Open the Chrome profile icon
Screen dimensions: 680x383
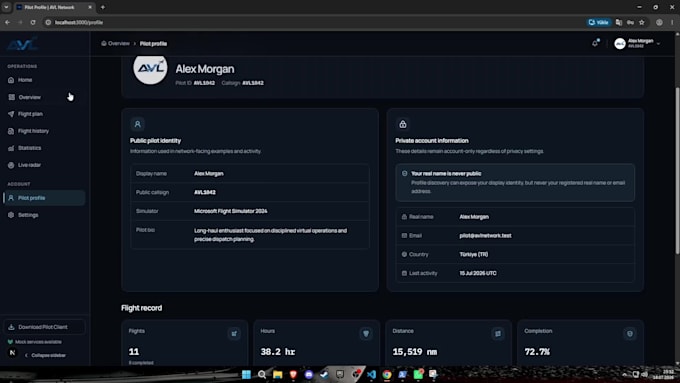(x=659, y=22)
